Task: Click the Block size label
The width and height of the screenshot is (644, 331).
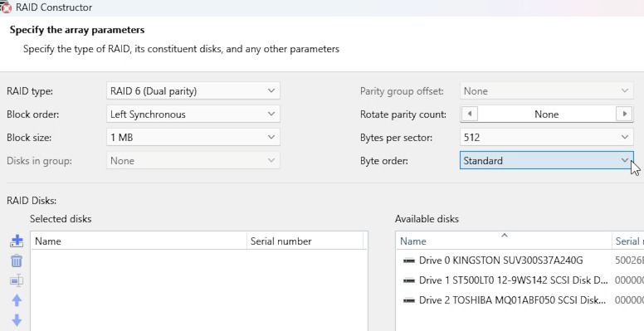Action: pyautogui.click(x=29, y=138)
